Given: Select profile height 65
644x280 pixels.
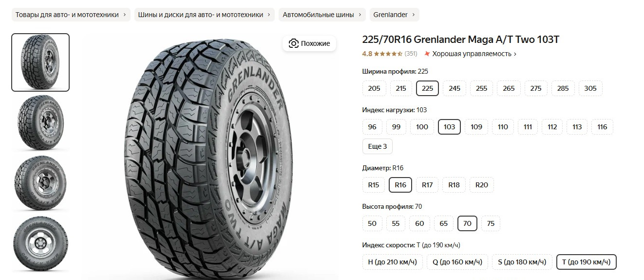Looking at the screenshot, I should tap(443, 223).
